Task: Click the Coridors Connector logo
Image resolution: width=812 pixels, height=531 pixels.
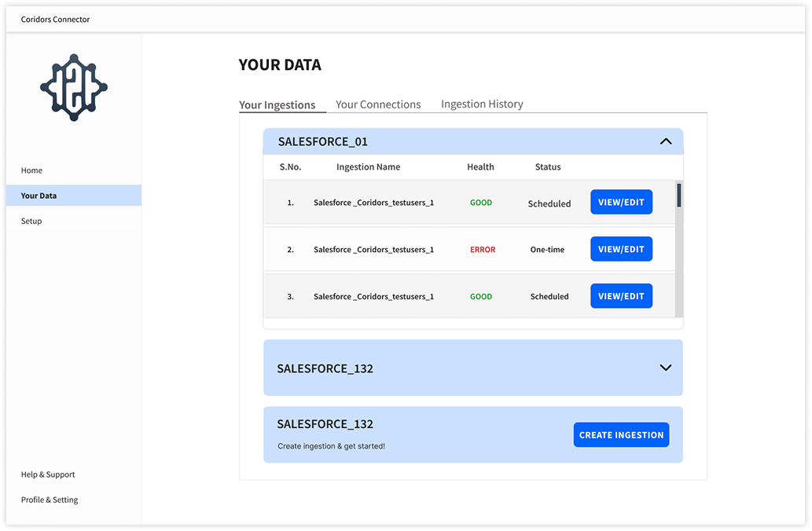Action: point(73,86)
